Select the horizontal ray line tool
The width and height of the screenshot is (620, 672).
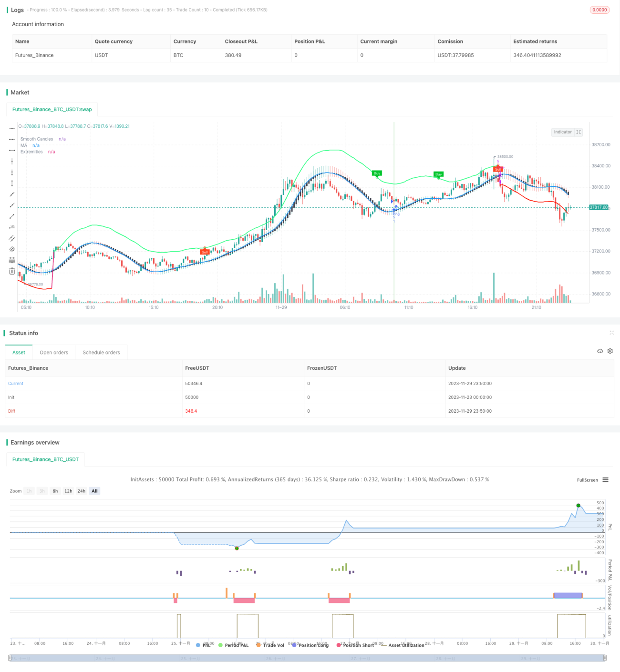(x=12, y=139)
